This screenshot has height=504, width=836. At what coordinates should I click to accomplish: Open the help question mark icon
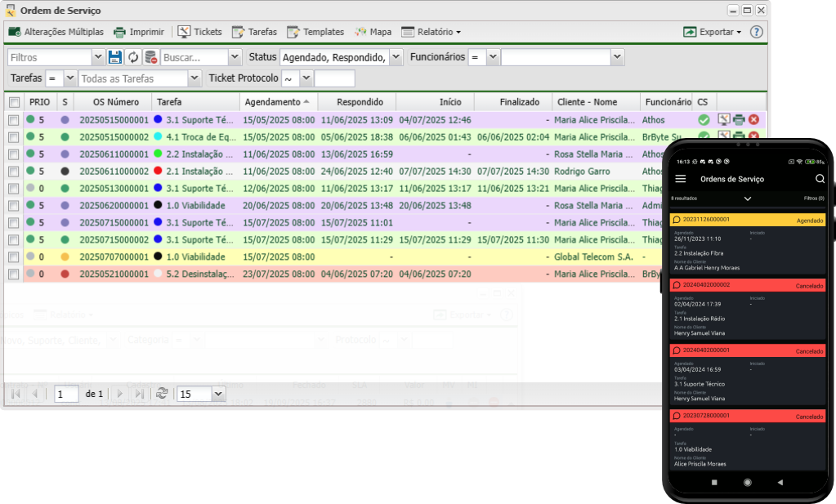point(756,32)
